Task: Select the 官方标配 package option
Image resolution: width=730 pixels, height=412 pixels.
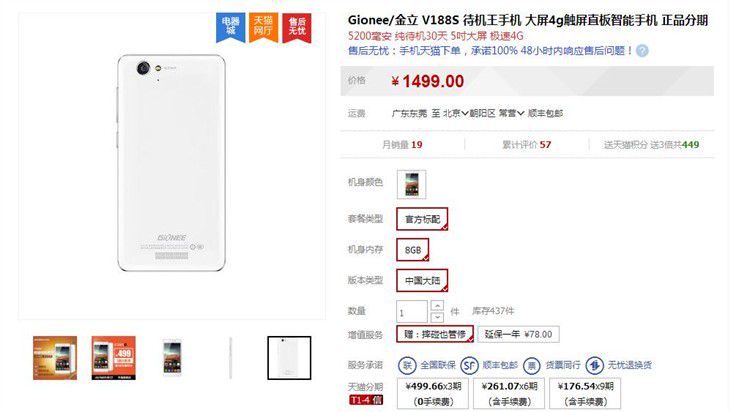Action: tap(422, 219)
